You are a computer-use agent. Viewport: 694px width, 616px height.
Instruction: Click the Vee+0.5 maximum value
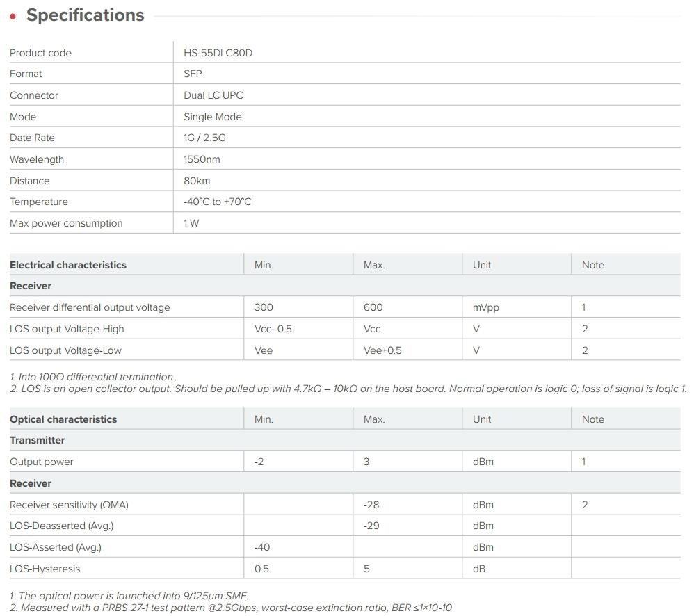(x=382, y=350)
